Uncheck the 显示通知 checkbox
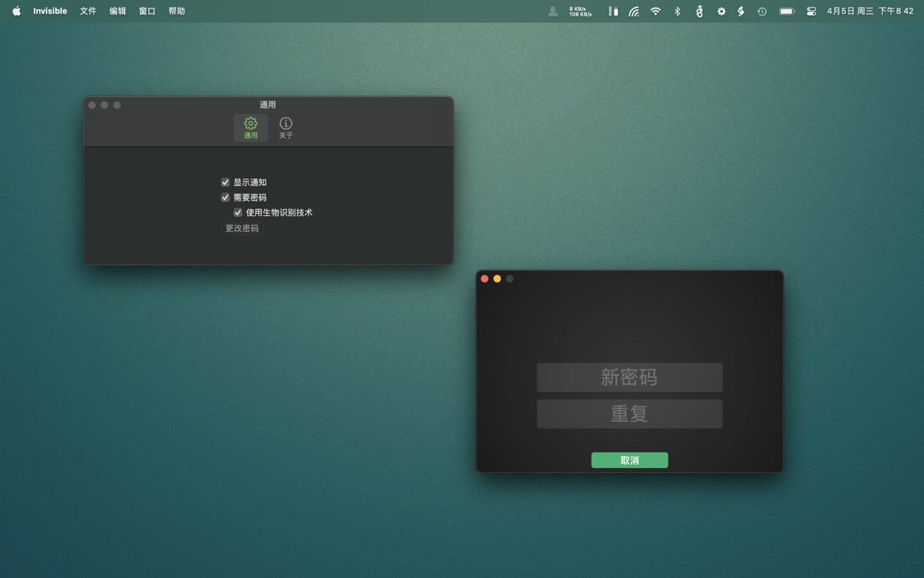 tap(226, 183)
